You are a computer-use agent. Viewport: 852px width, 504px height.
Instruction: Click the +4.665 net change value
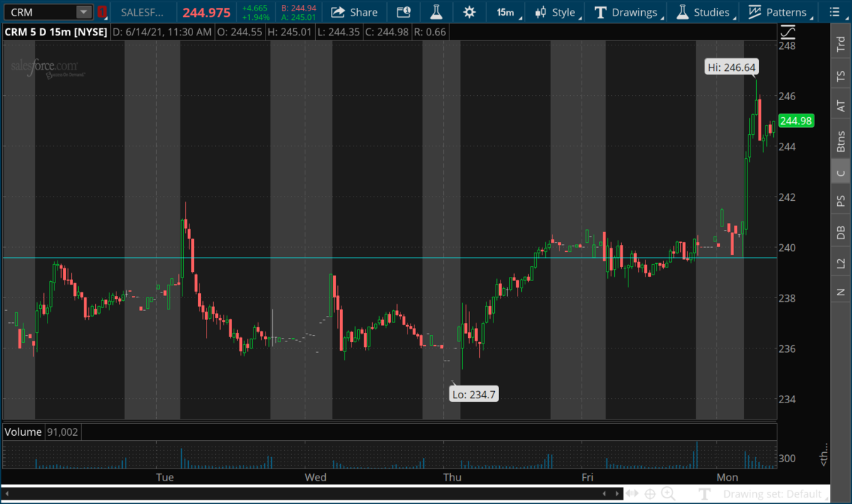point(255,8)
